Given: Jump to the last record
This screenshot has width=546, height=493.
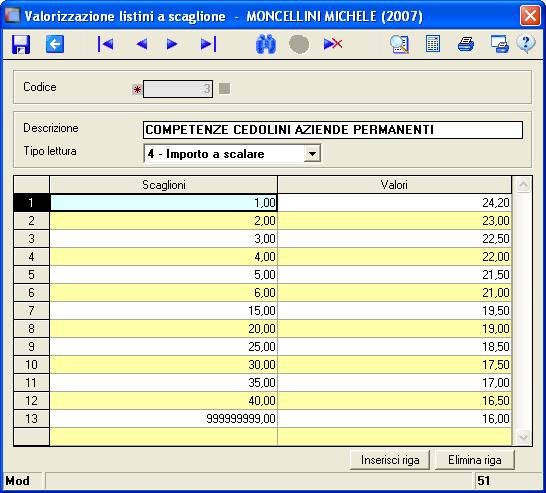Looking at the screenshot, I should 209,44.
